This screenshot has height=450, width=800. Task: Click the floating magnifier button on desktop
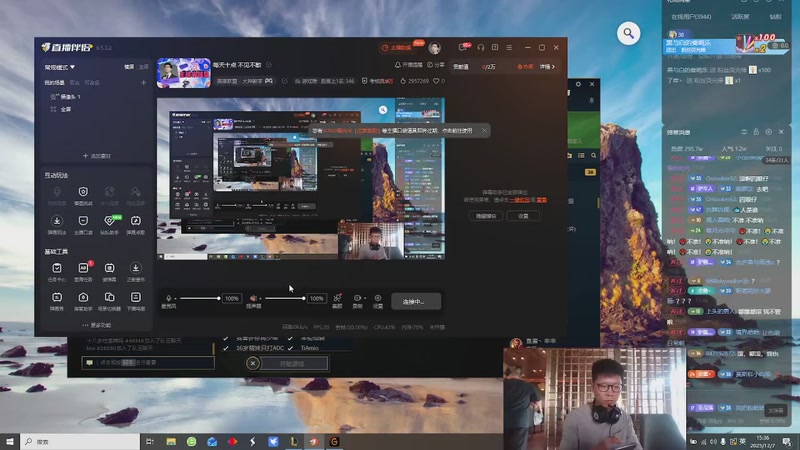(x=629, y=34)
